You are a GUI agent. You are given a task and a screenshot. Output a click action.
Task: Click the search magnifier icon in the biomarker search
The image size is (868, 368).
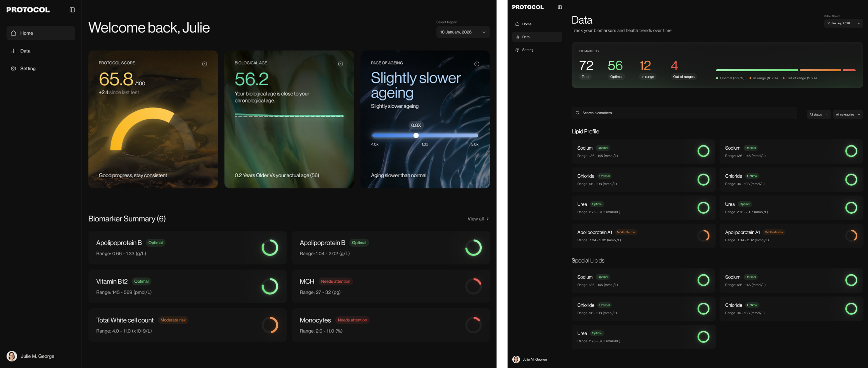578,113
